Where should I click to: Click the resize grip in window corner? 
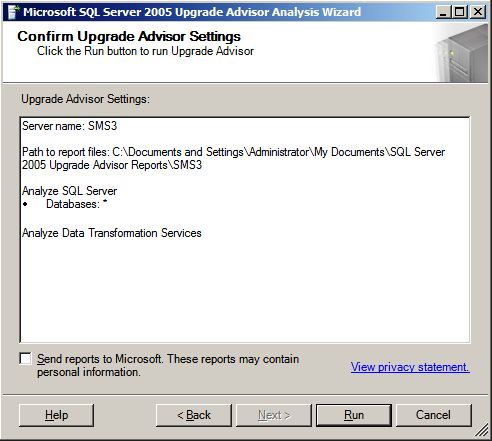click(481, 431)
